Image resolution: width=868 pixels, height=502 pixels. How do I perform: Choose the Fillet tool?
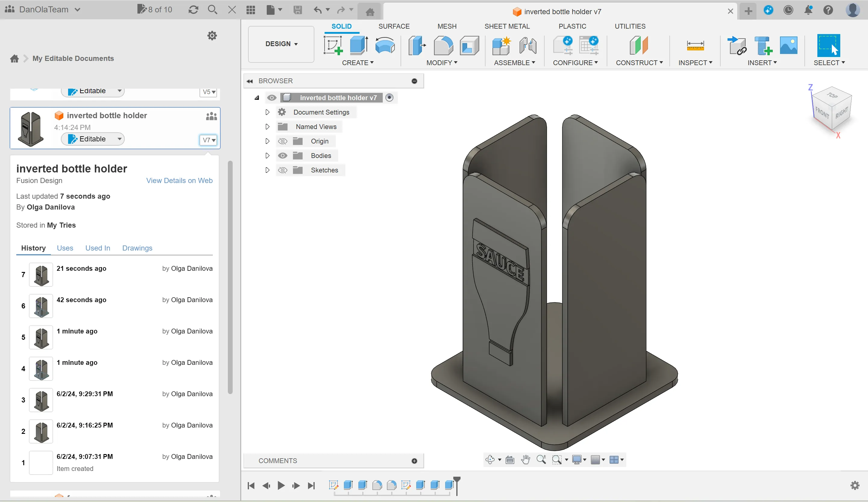[443, 46]
